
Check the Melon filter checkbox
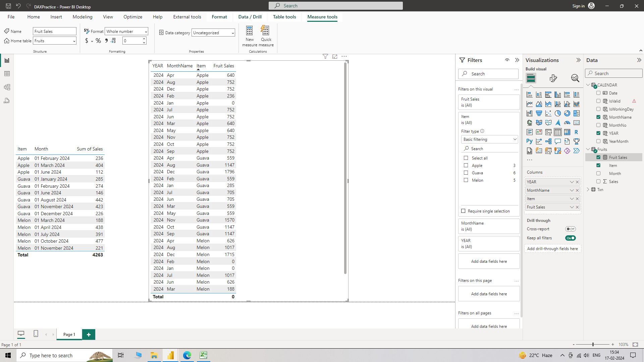[466, 180]
